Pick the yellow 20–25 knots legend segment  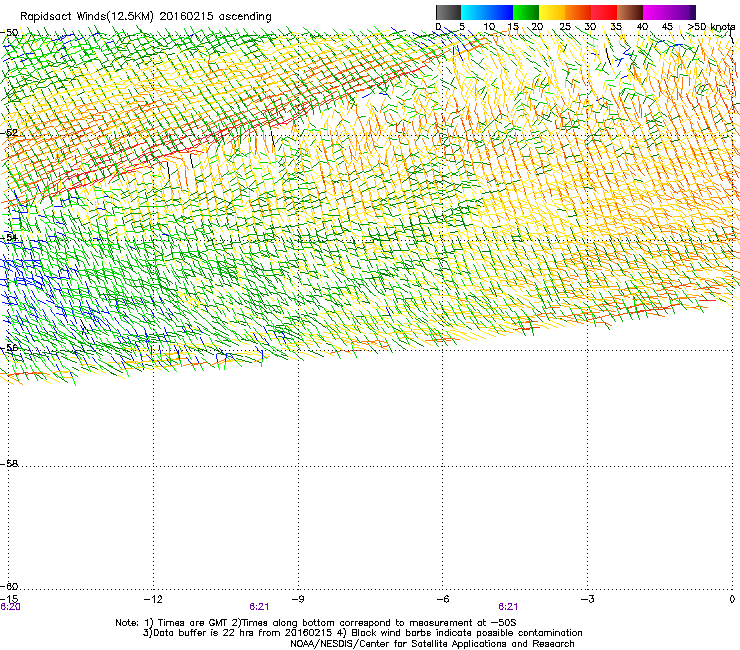[x=552, y=12]
